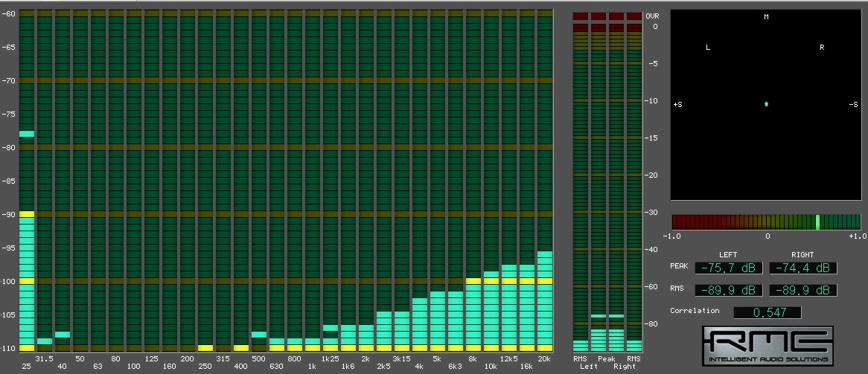Image resolution: width=868 pixels, height=374 pixels.
Task: Select the 63 Hz band label
Action: (98, 367)
